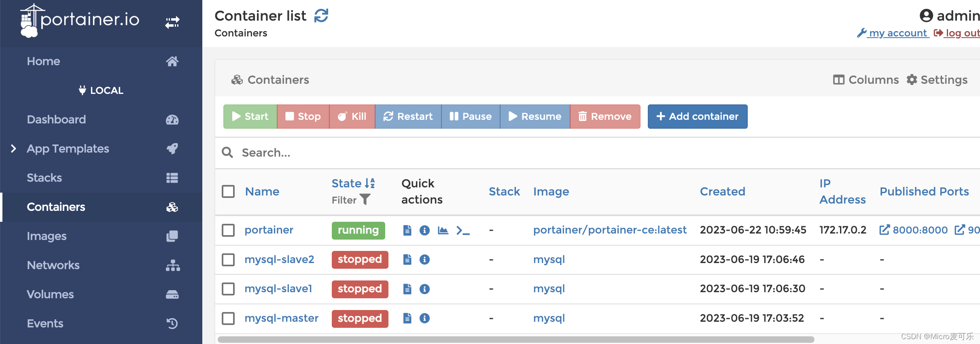Open the Images menu item
Viewport: 980px width, 344px height.
(101, 236)
